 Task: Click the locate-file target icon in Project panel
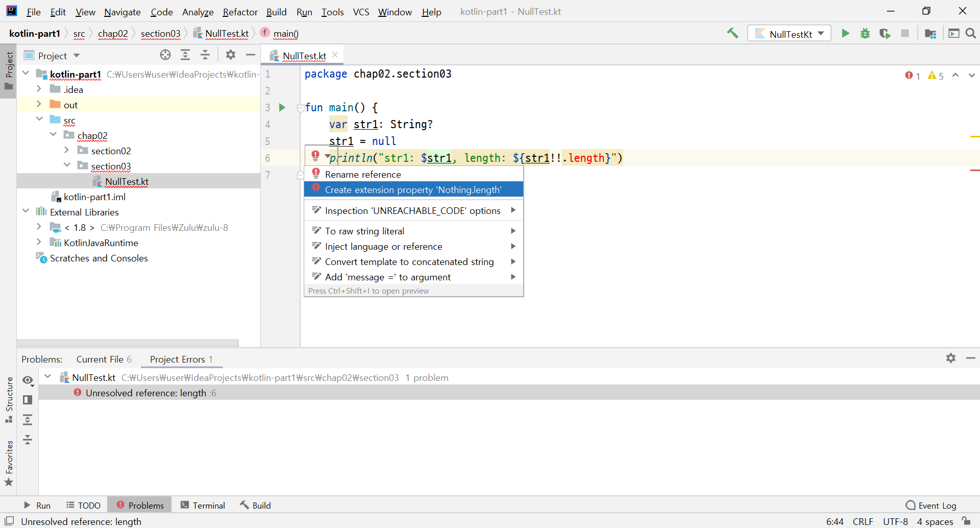(165, 55)
